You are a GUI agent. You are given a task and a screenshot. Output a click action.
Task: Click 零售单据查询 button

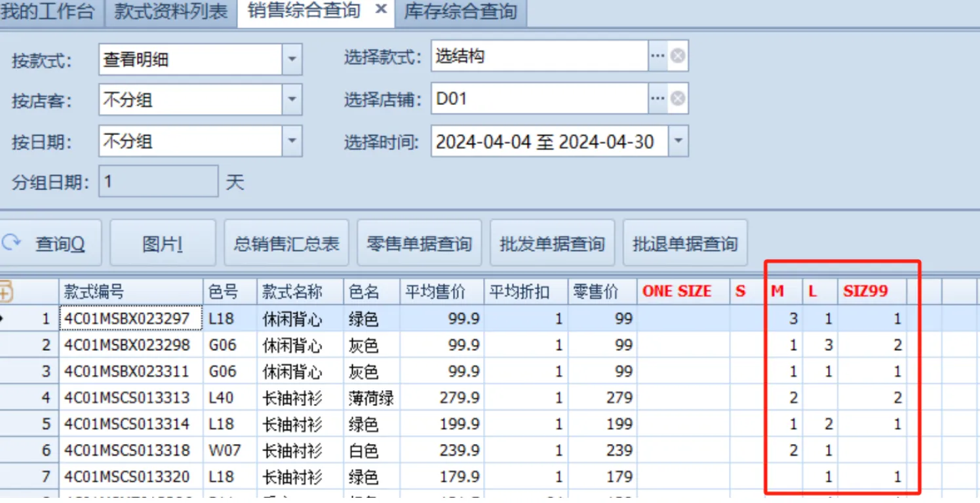(420, 244)
